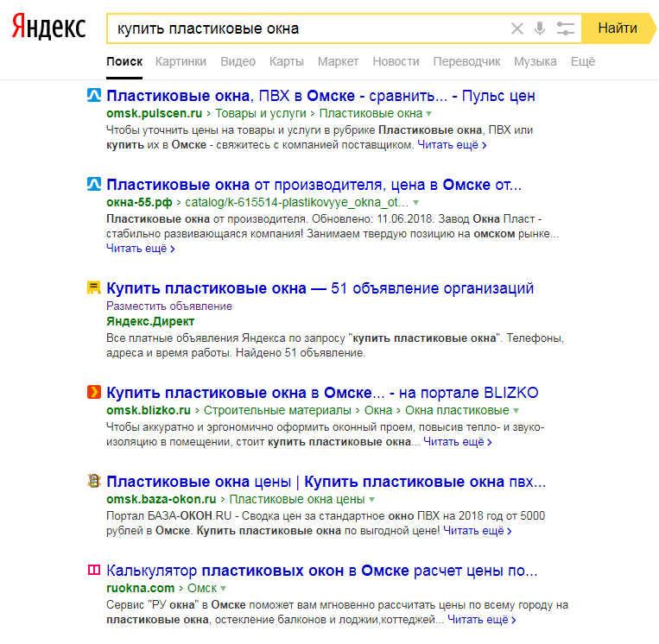Expand dropdown arrow beside omsk.blizko.ru breadcrumb

pos(516,411)
